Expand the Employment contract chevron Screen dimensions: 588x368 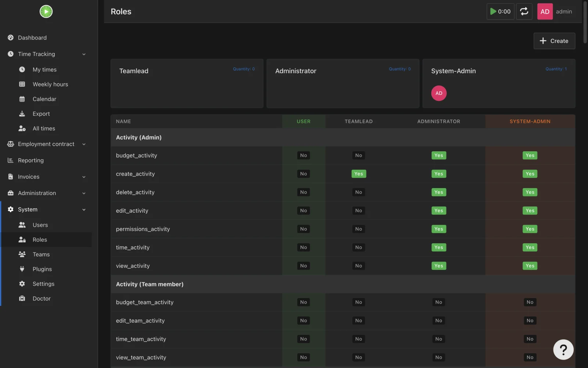pos(84,144)
